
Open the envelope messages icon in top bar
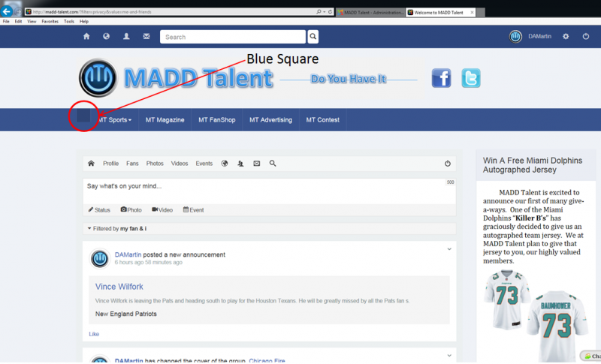(x=146, y=36)
